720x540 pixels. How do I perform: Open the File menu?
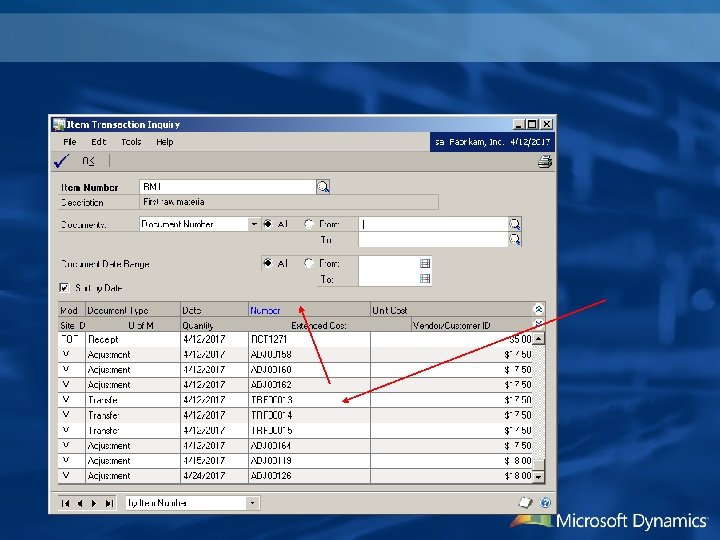pyautogui.click(x=70, y=142)
